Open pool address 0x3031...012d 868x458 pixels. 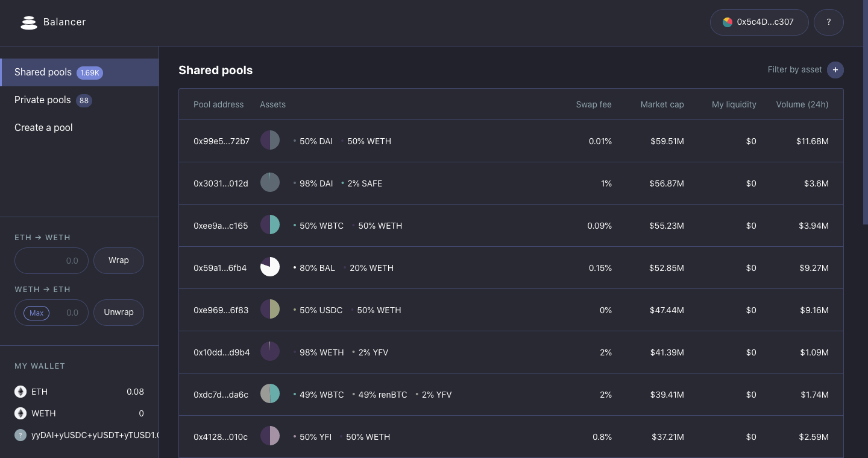tap(221, 183)
